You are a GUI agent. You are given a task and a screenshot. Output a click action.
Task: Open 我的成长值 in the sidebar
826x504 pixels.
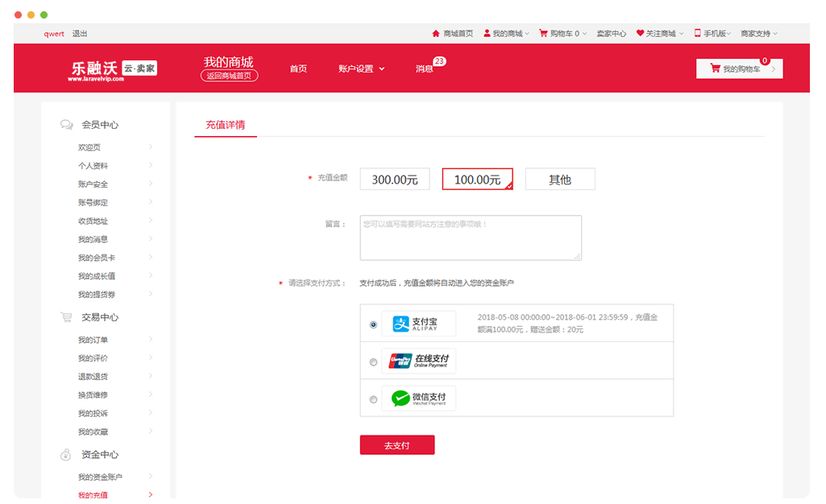tap(97, 276)
